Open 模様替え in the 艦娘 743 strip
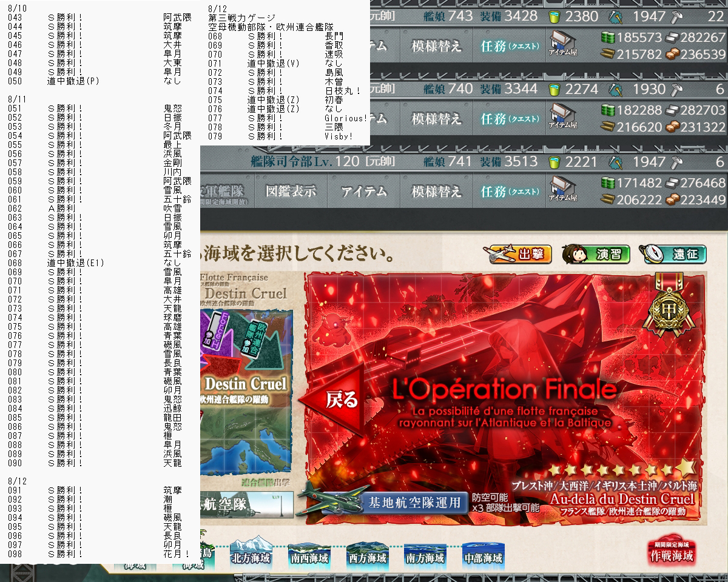The width and height of the screenshot is (728, 582). 437,46
